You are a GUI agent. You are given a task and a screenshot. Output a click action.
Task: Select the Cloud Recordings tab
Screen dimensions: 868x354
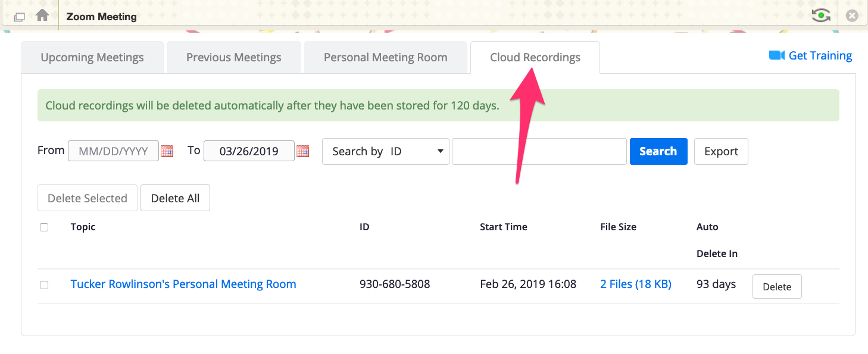click(535, 58)
